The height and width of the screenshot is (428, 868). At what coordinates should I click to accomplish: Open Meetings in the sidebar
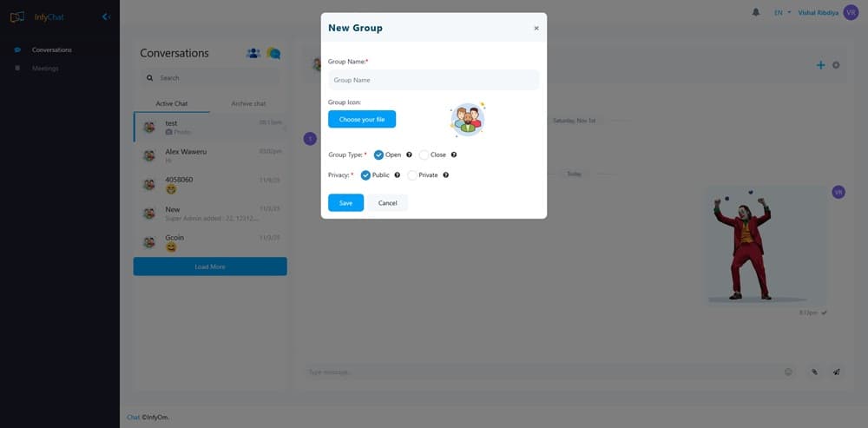(x=45, y=68)
